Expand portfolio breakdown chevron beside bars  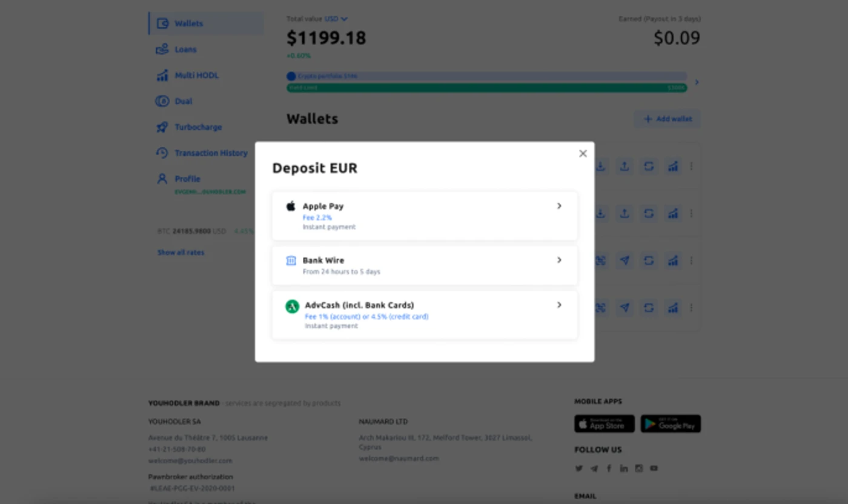click(x=697, y=82)
